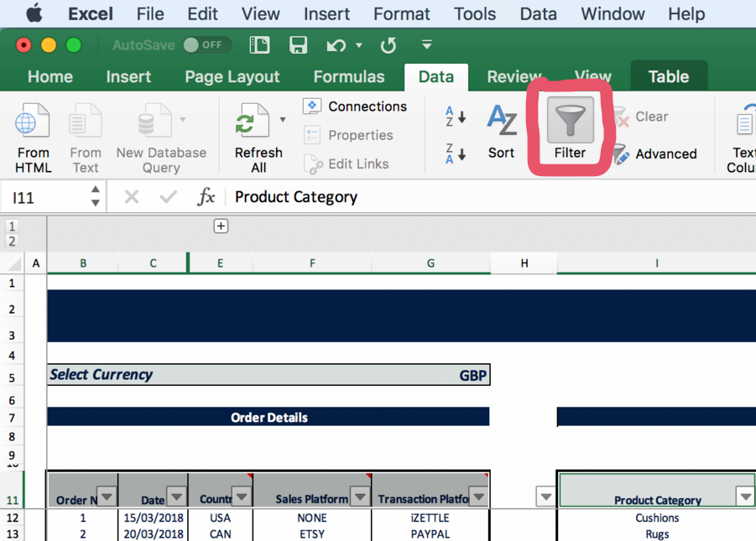Sort ascending with the A to Z icon
The height and width of the screenshot is (541, 756).
455,117
